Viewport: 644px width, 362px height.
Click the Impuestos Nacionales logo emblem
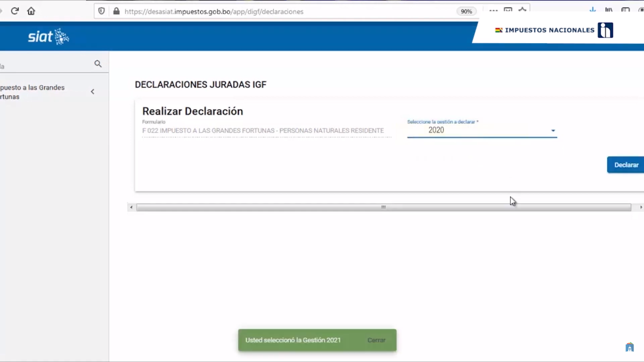(605, 30)
